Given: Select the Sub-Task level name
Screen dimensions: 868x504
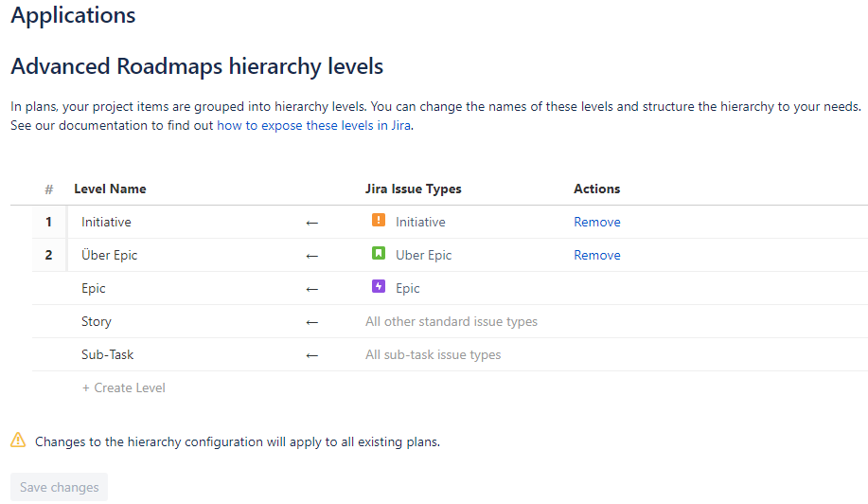Looking at the screenshot, I should tap(107, 354).
